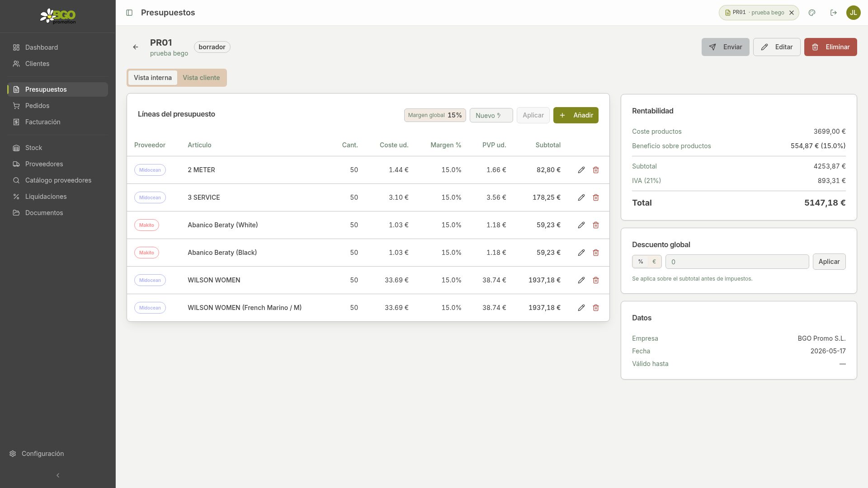The image size is (868, 488).
Task: Click the Enviar button
Action: (x=725, y=47)
